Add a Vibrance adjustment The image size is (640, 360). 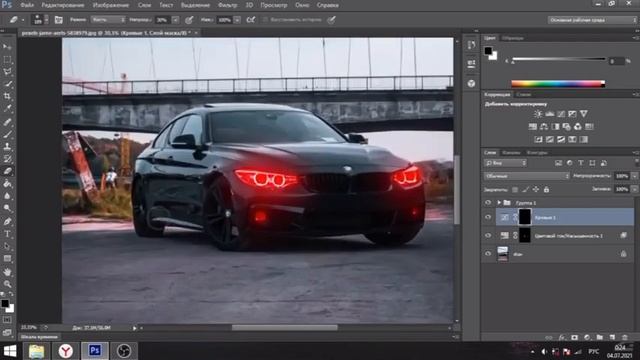pos(584,114)
